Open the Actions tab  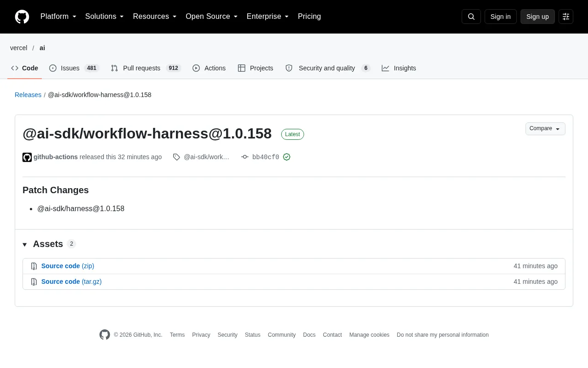[209, 68]
